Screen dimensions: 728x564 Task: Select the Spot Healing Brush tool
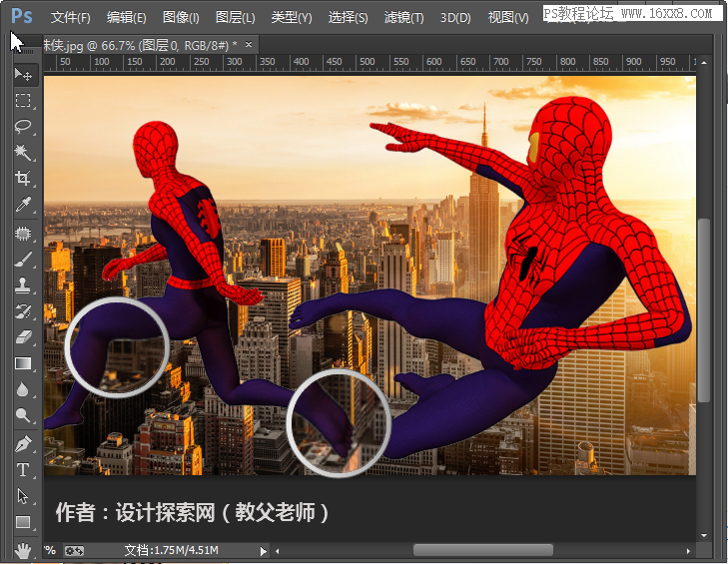pos(23,234)
